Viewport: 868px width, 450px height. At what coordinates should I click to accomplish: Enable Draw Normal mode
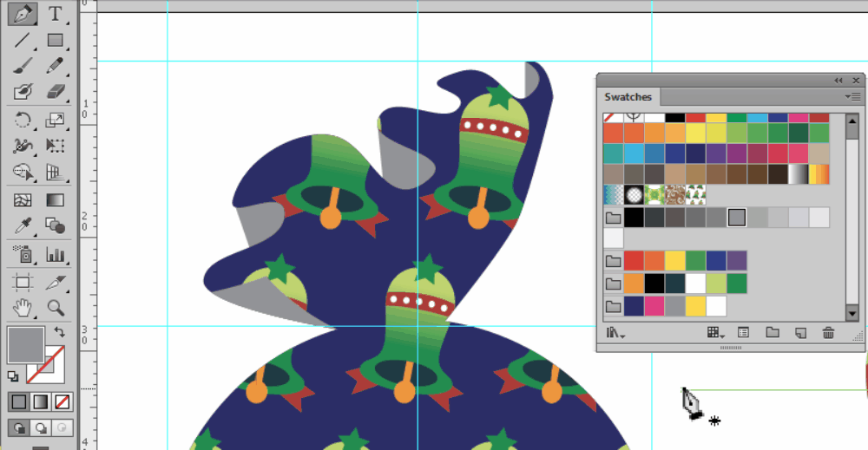point(19,427)
